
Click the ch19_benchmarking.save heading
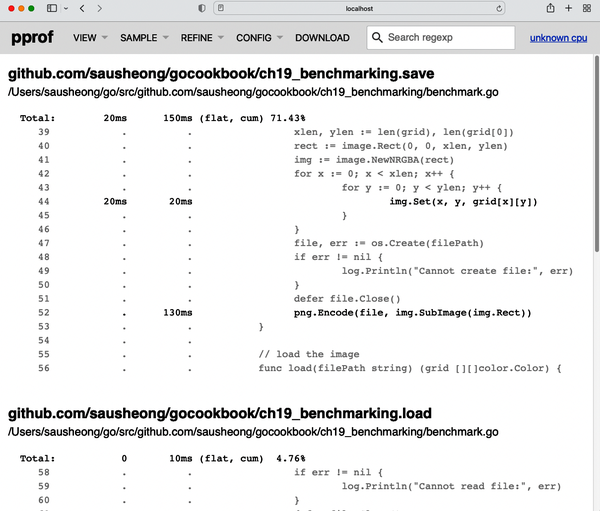tap(221, 73)
